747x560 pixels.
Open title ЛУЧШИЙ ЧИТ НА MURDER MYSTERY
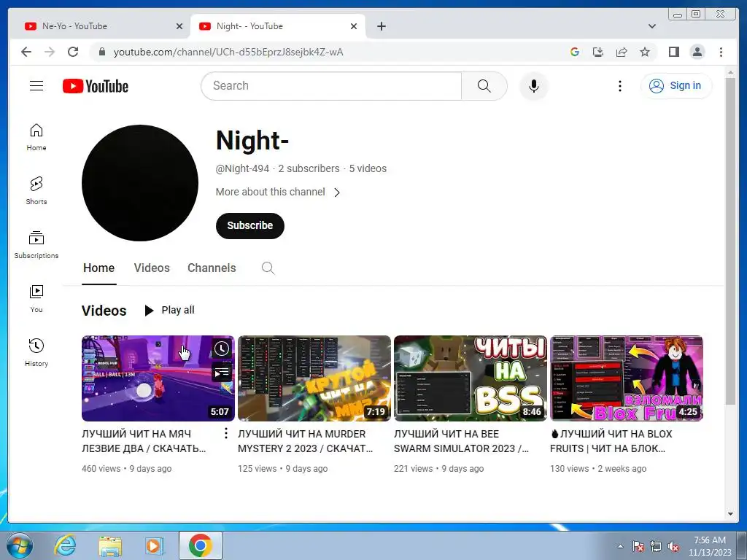pyautogui.click(x=306, y=441)
